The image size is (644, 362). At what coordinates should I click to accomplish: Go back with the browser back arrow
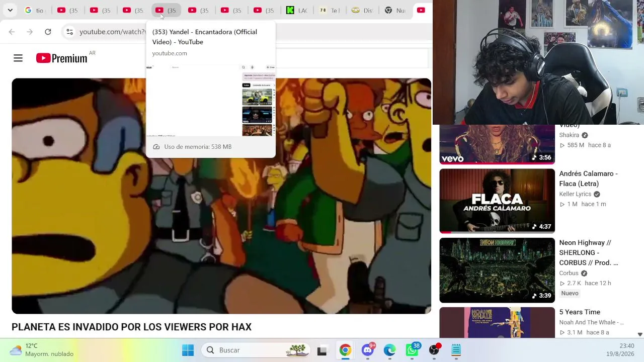[12, 32]
